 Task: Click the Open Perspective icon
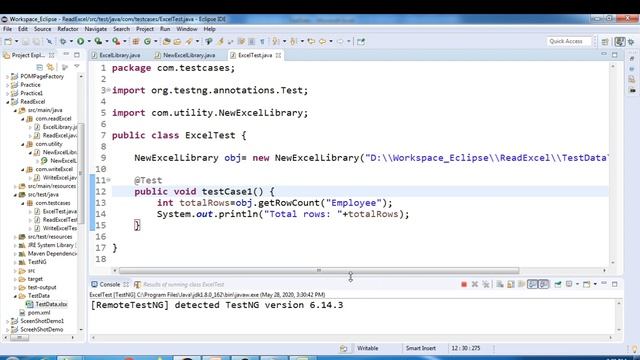click(x=605, y=42)
